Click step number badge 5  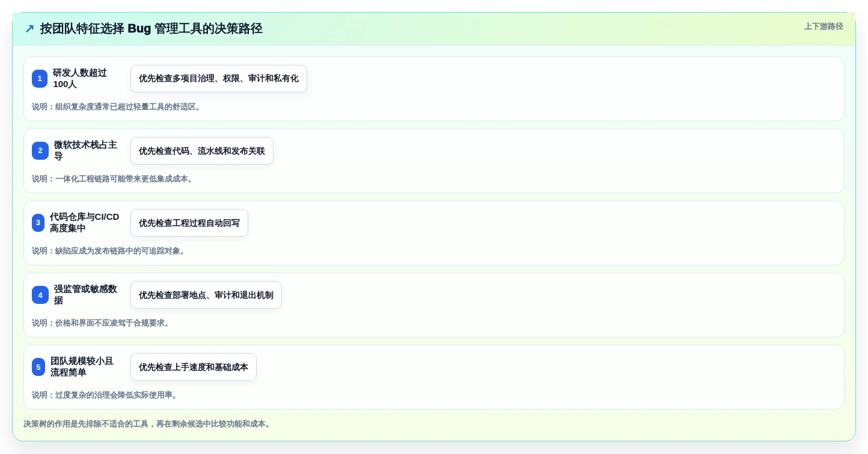(38, 367)
